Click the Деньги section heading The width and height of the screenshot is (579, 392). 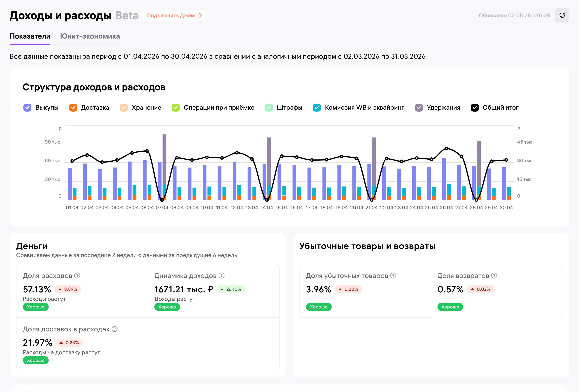click(x=32, y=246)
